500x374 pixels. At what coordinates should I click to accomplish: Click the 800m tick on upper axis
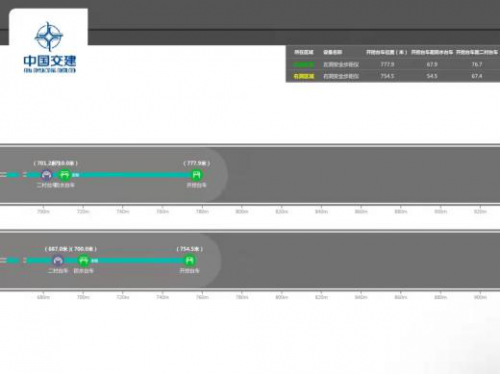coord(242,211)
